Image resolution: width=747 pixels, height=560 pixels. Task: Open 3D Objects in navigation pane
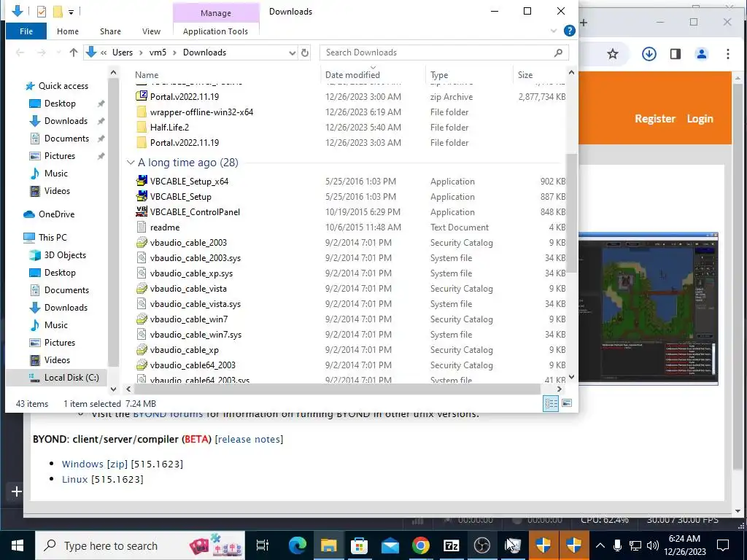[x=65, y=254]
